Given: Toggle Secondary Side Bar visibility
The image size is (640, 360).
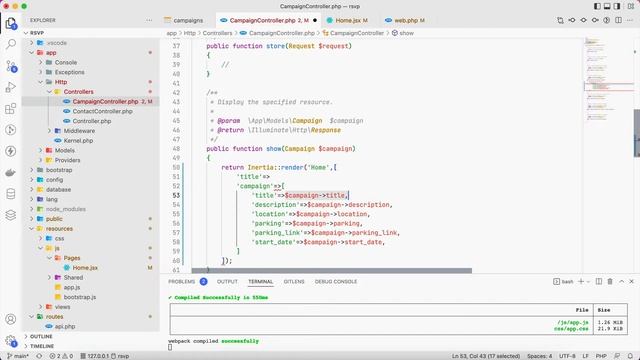Looking at the screenshot, I should (617, 6).
